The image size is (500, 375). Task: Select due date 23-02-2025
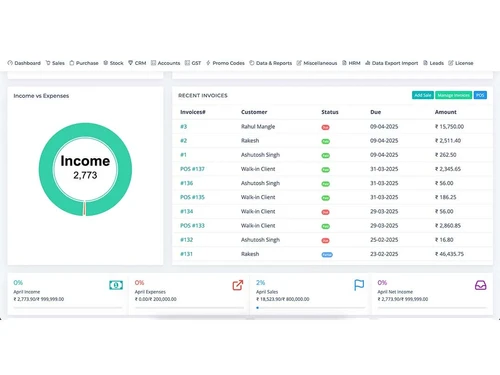point(384,254)
